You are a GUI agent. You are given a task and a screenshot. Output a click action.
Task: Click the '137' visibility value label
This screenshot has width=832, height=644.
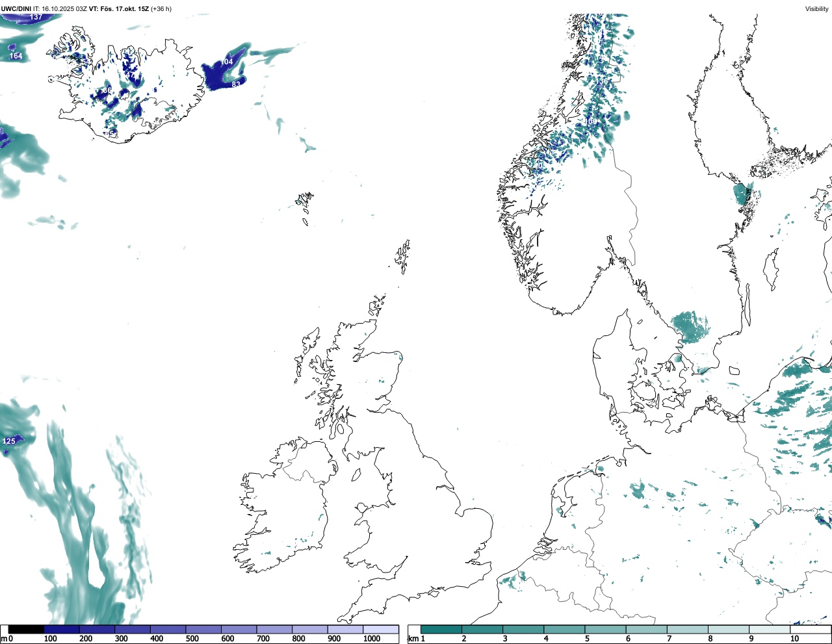coord(36,17)
